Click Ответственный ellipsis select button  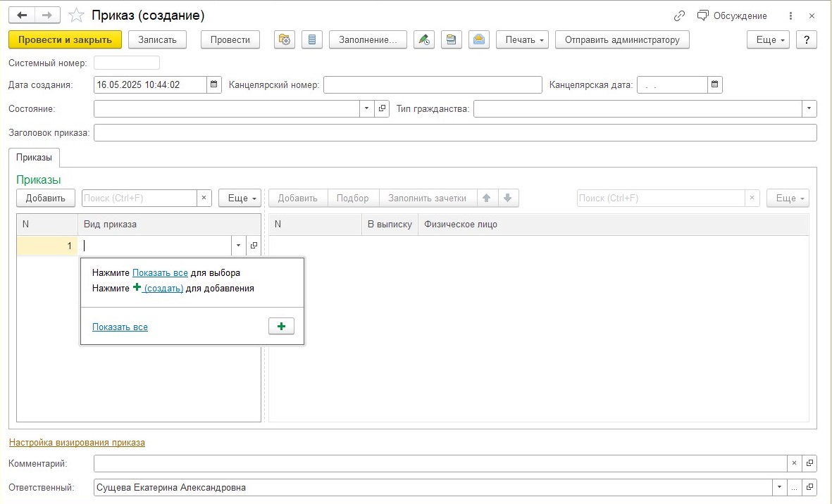(x=795, y=487)
